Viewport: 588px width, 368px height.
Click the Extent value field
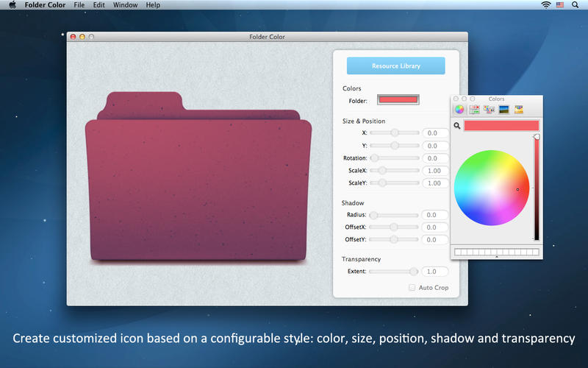435,272
